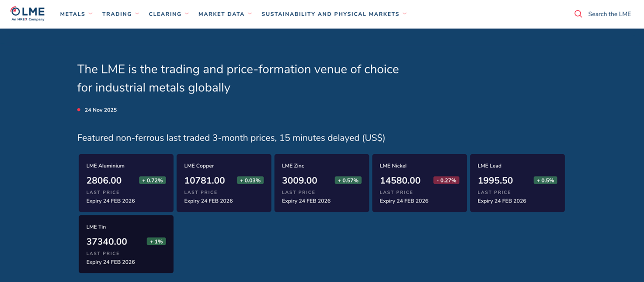Expand the Metals menu chevron
The image size is (644, 282).
(91, 14)
